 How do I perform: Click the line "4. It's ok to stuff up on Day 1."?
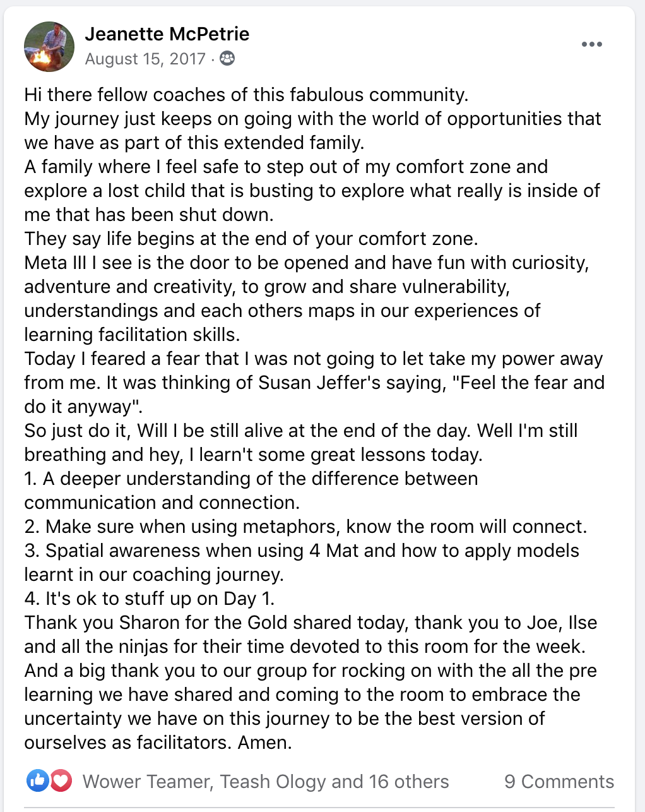pos(150,599)
